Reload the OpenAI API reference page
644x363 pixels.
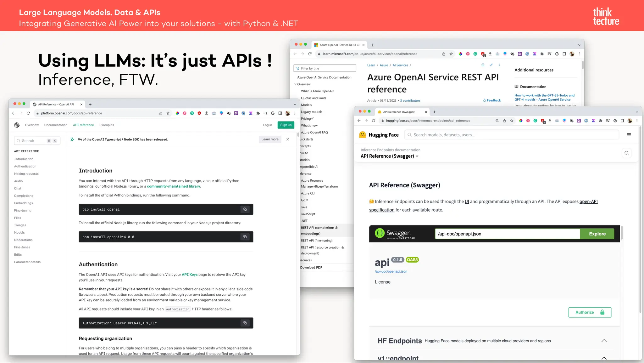(x=28, y=113)
